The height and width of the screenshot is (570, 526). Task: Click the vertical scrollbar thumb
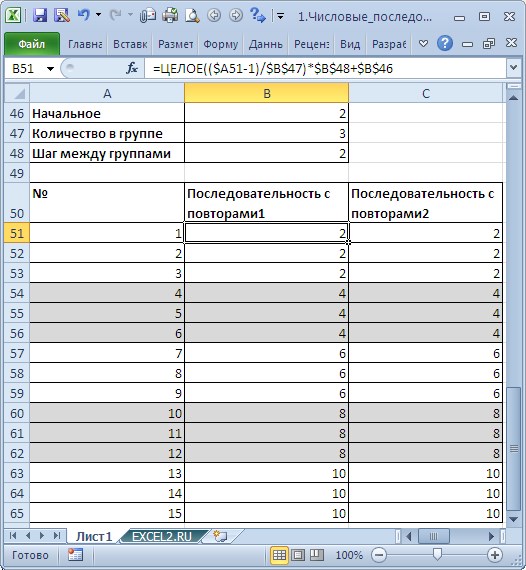(513, 449)
